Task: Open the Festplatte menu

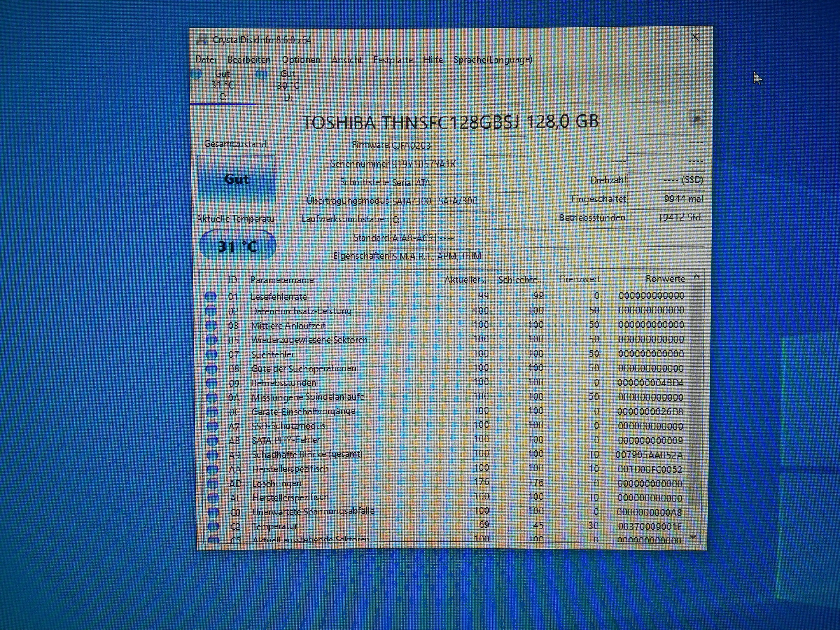Action: pyautogui.click(x=393, y=60)
